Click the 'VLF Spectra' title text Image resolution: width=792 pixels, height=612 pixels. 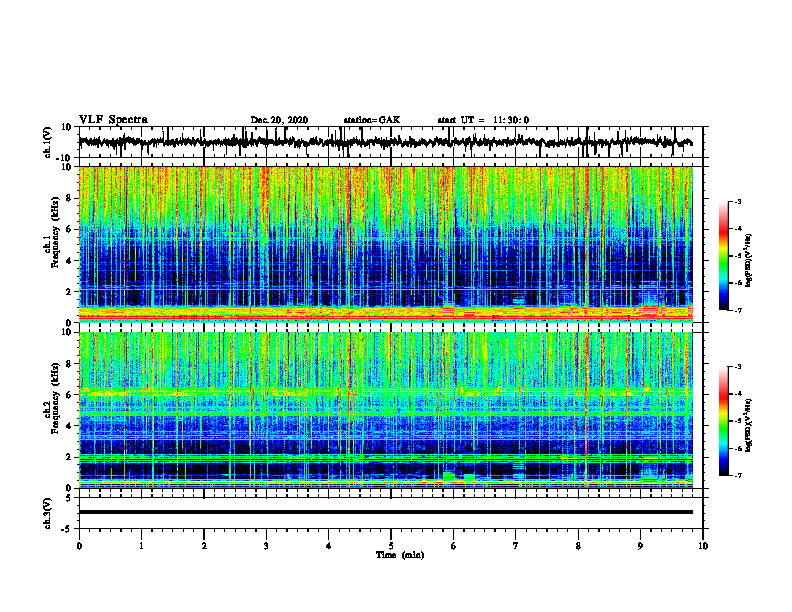click(x=114, y=120)
